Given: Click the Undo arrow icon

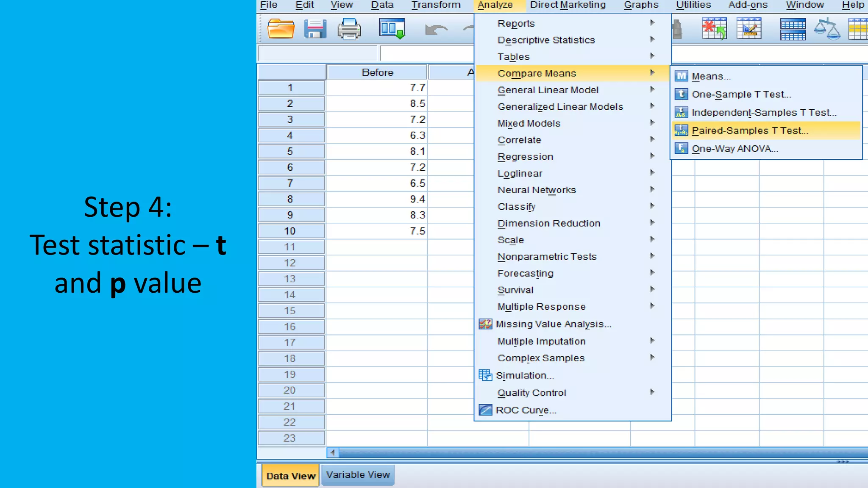Looking at the screenshot, I should pos(436,30).
